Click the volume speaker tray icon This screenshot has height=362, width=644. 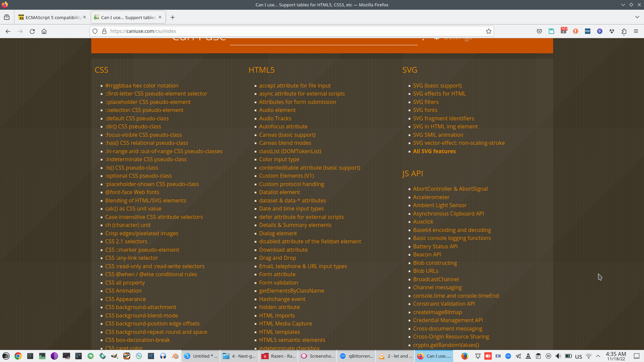(558, 356)
